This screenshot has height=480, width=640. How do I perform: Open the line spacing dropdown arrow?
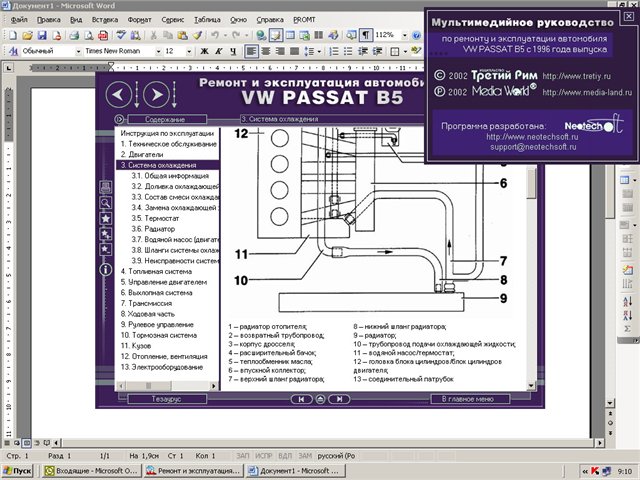(319, 51)
